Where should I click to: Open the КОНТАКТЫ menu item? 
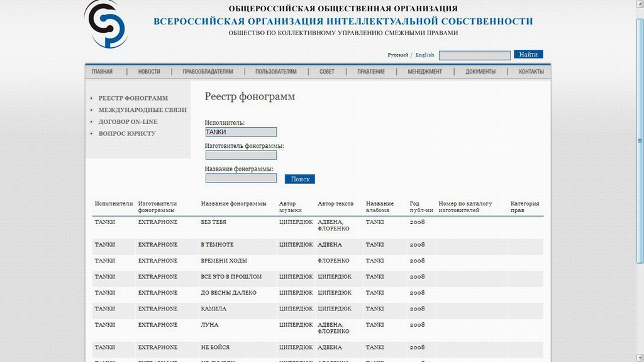pos(531,72)
